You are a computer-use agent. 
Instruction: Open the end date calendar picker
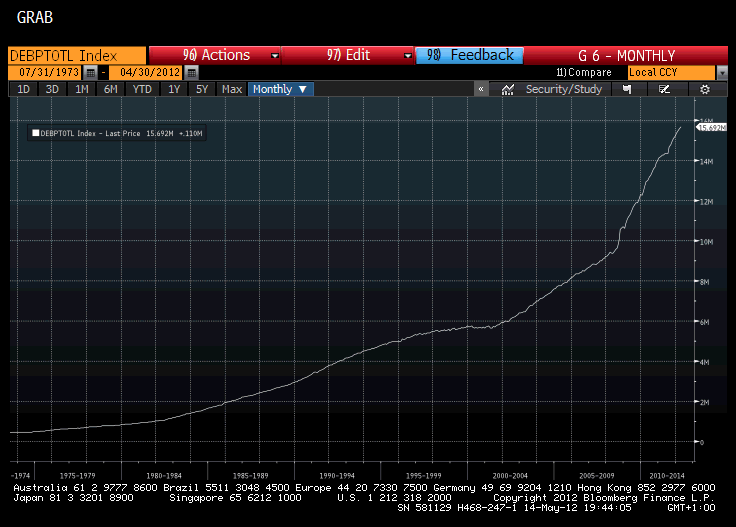click(192, 73)
